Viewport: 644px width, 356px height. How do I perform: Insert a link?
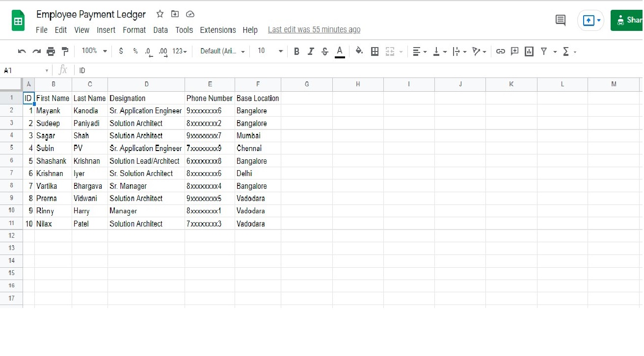(500, 51)
